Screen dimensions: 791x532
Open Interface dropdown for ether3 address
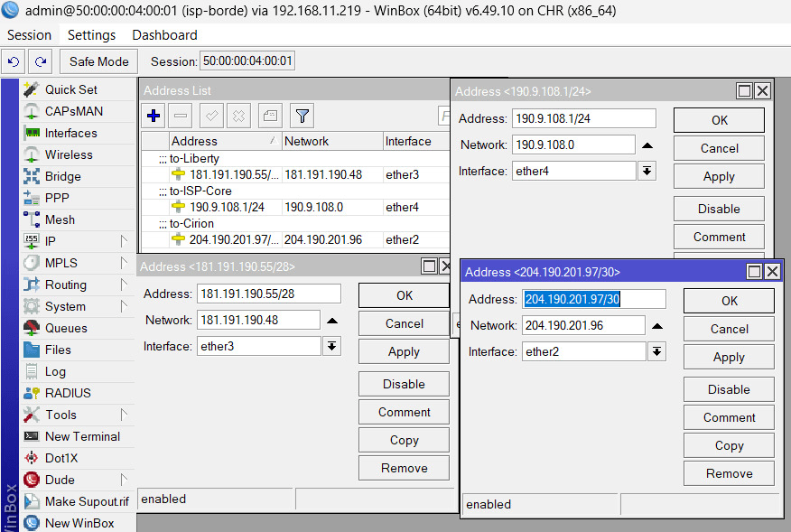pyautogui.click(x=331, y=346)
